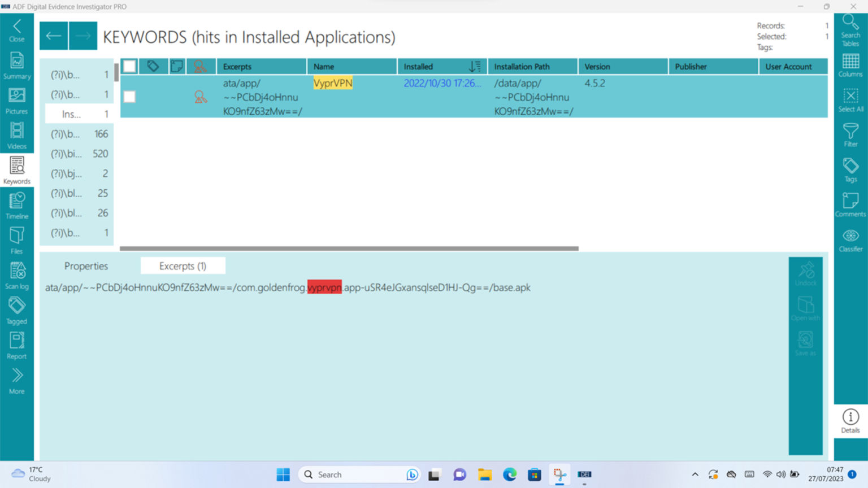Select the Keywords view in sidebar

point(17,171)
